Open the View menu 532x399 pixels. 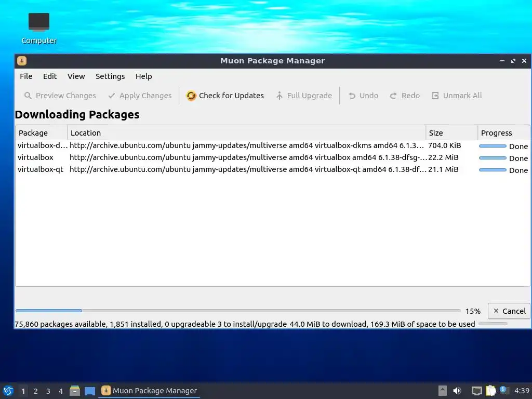tap(76, 76)
